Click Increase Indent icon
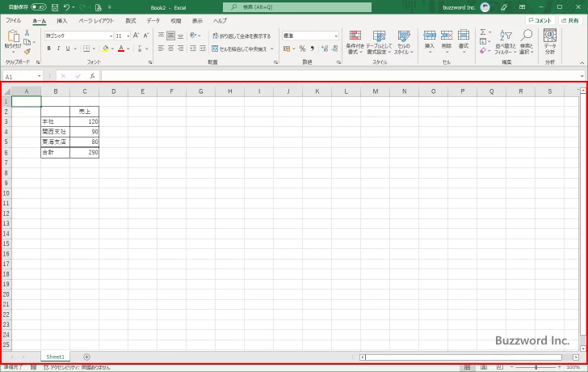 (203, 49)
